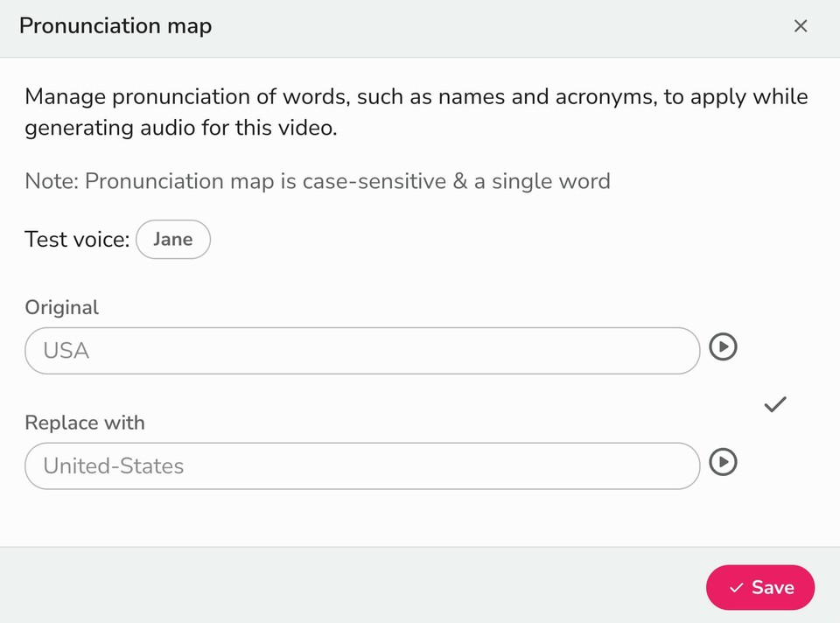Viewport: 840px width, 623px height.
Task: Click the empty footer area left of Save
Action: coord(350,586)
